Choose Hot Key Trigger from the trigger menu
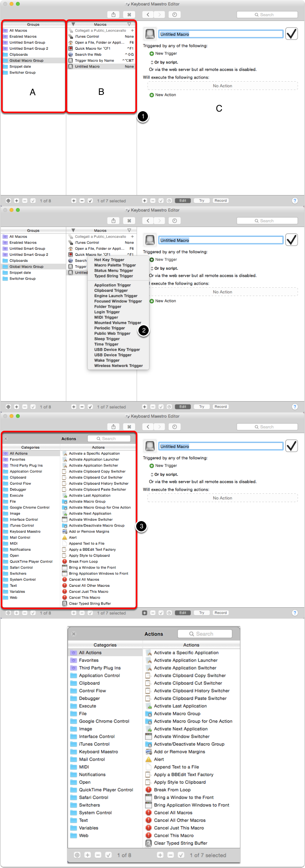This screenshot has width=305, height=868. point(109,260)
